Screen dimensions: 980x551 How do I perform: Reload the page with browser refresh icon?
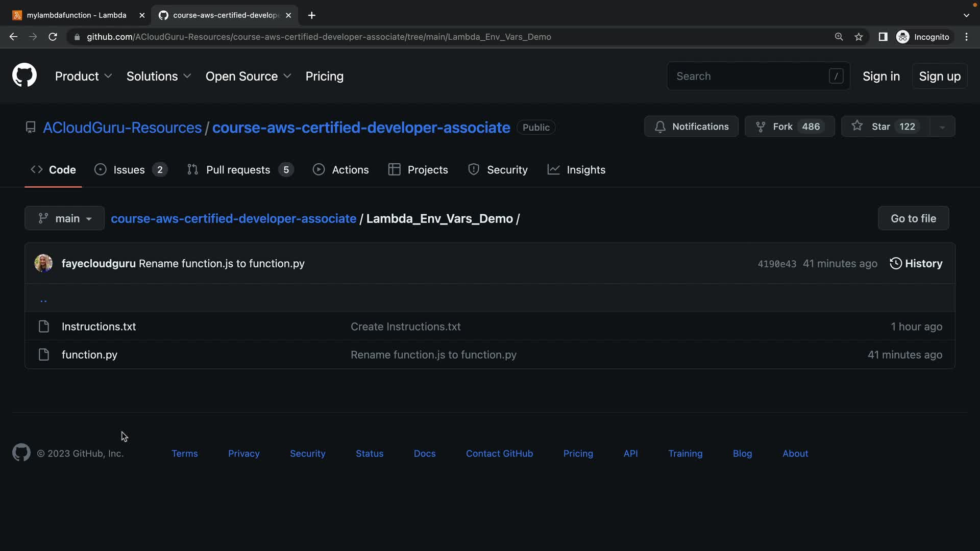[x=53, y=37]
